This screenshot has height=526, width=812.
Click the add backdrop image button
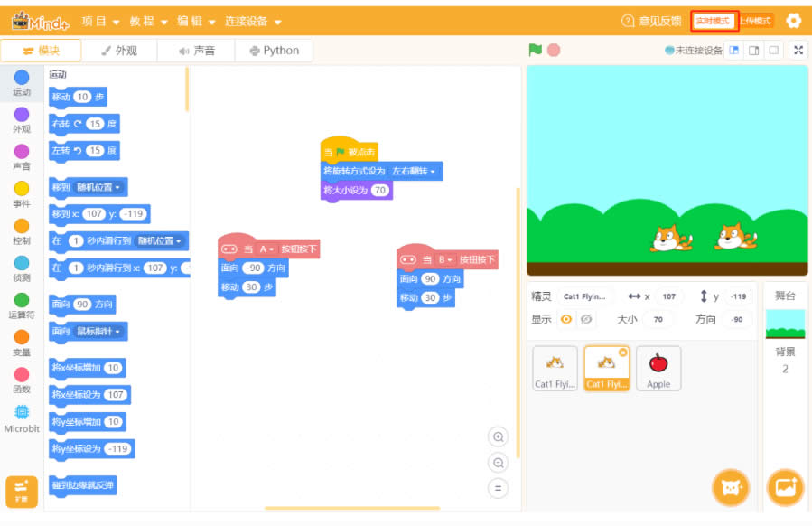point(784,488)
